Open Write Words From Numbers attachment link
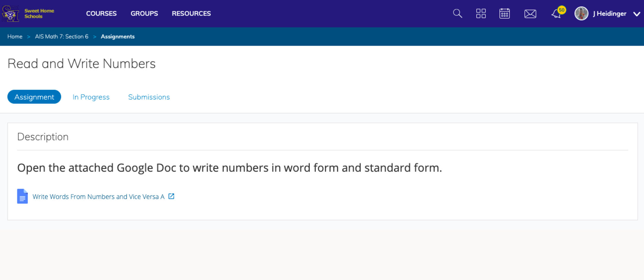 (x=98, y=197)
